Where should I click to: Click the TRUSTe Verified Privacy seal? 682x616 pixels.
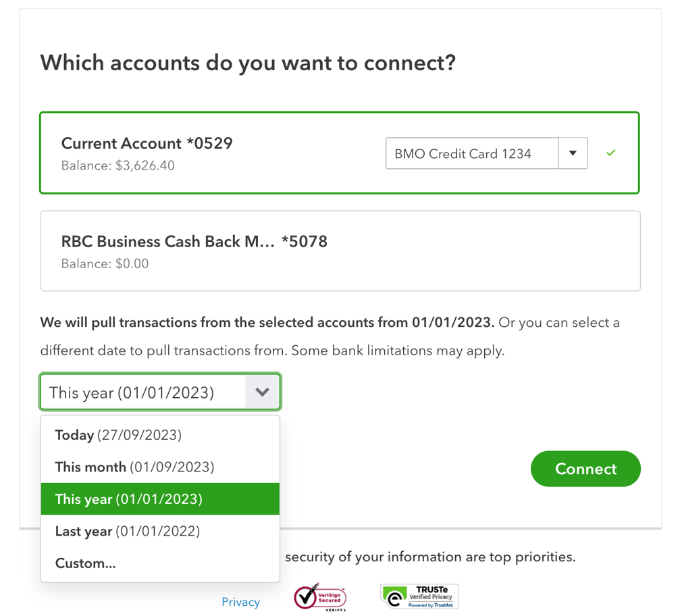point(419,596)
